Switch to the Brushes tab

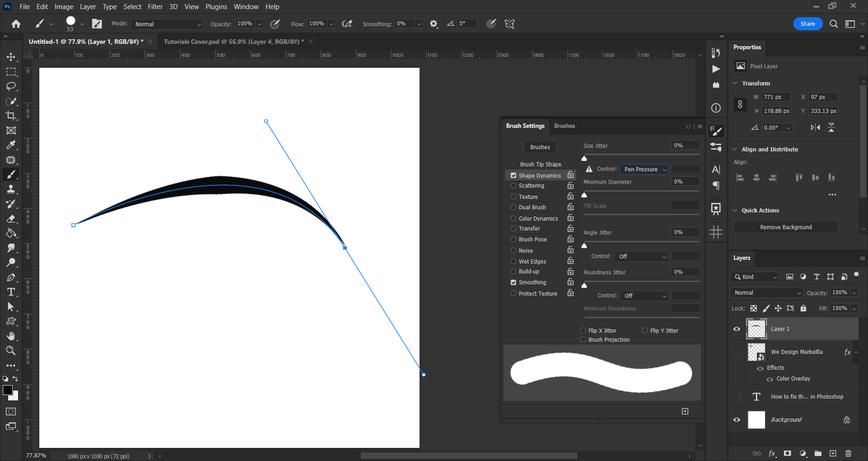pos(564,126)
